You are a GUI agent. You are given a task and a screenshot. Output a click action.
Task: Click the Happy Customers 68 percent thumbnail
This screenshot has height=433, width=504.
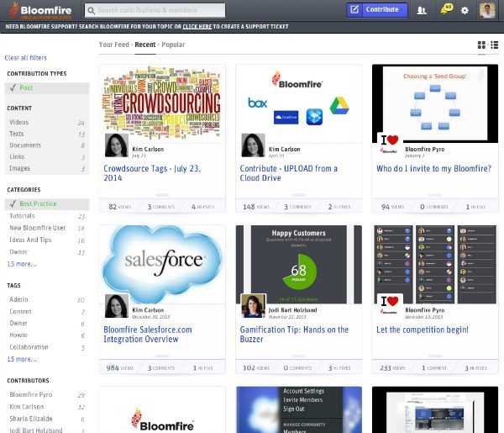point(298,265)
